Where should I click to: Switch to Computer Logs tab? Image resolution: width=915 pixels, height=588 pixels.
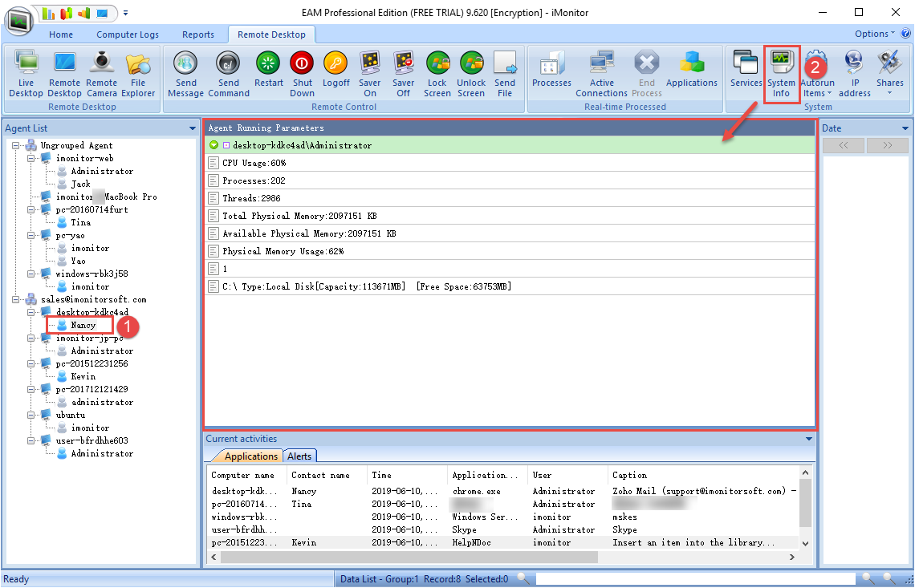click(127, 34)
